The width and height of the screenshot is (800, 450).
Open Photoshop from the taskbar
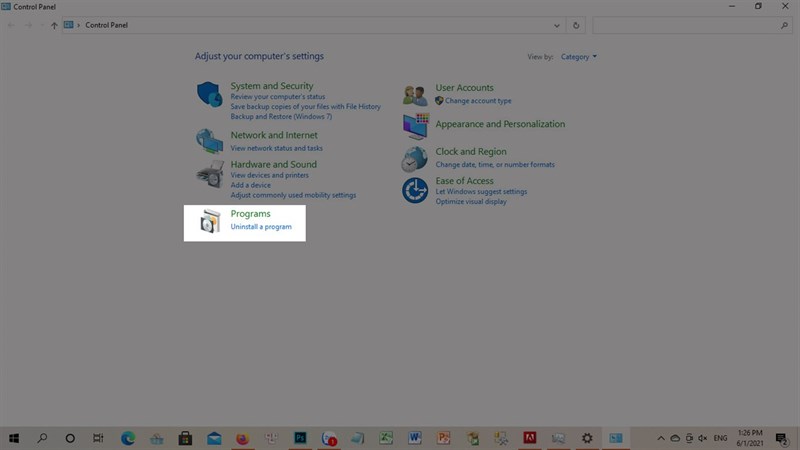pos(300,438)
